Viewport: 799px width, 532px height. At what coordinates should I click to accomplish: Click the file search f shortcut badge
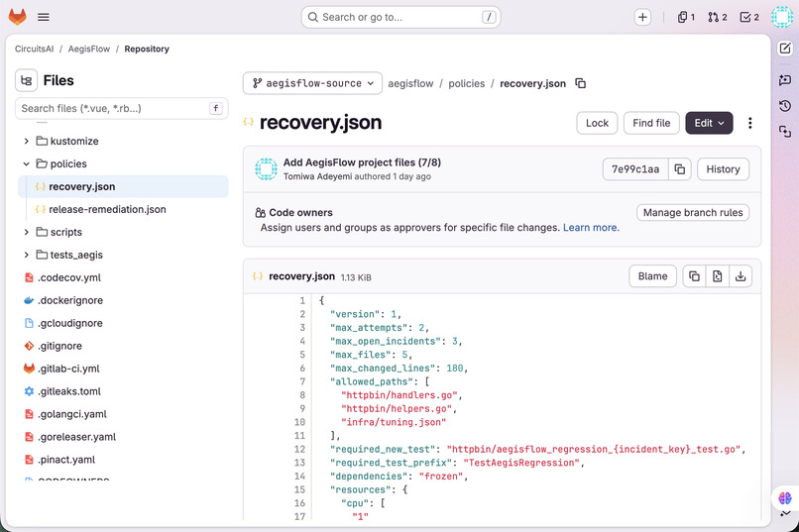[x=215, y=108]
